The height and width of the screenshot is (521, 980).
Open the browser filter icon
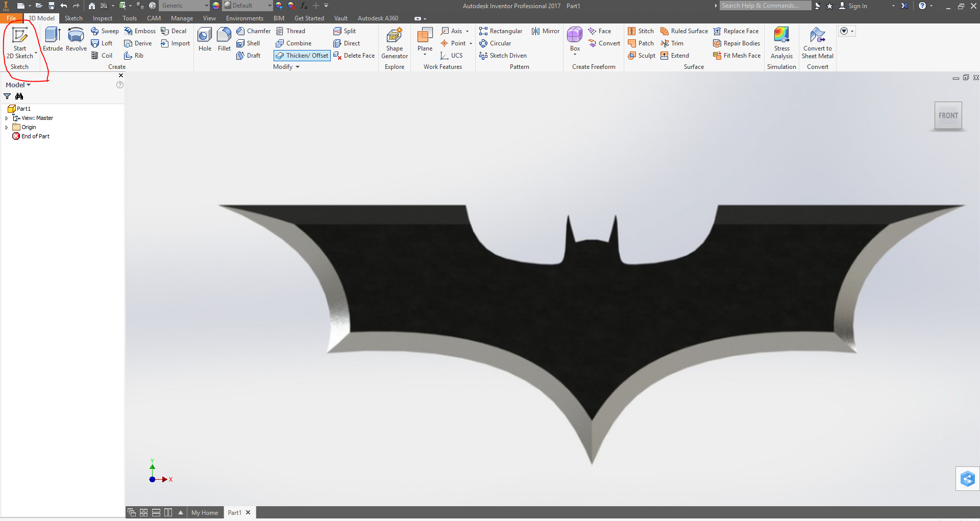point(7,96)
